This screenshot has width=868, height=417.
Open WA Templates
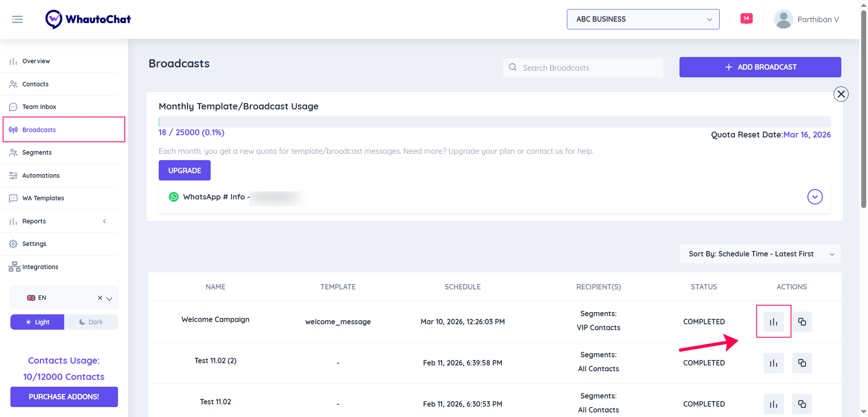pos(42,198)
